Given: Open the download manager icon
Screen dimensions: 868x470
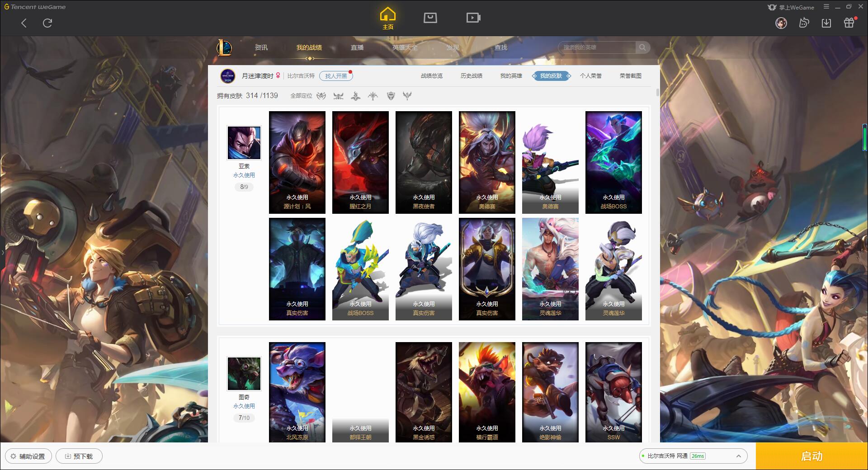Looking at the screenshot, I should [x=826, y=23].
